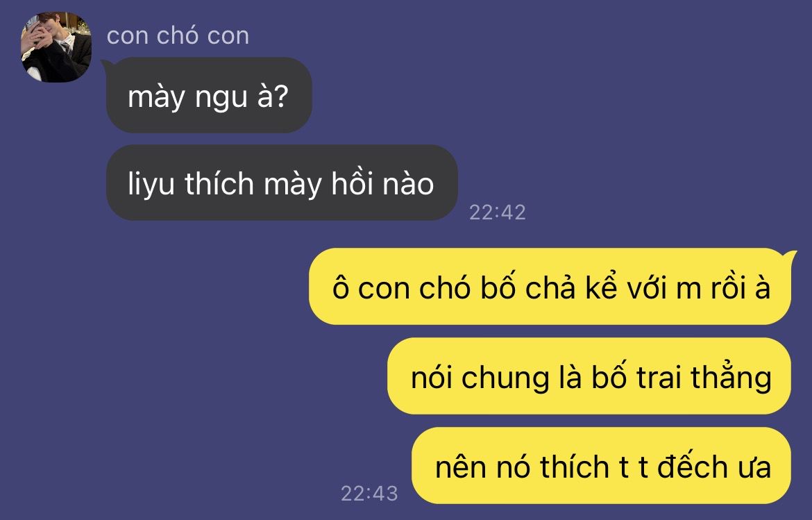Click the 22:43 timestamp

point(369,493)
